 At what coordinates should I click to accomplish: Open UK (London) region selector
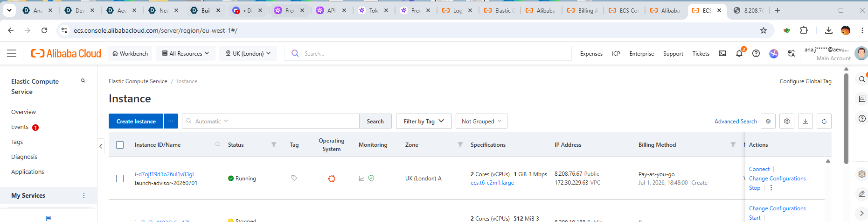(248, 53)
